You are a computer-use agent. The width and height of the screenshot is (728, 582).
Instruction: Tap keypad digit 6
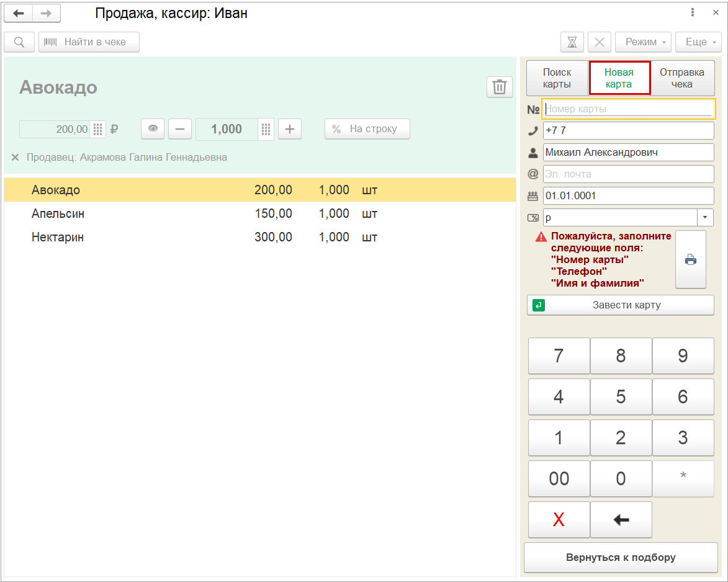click(683, 397)
